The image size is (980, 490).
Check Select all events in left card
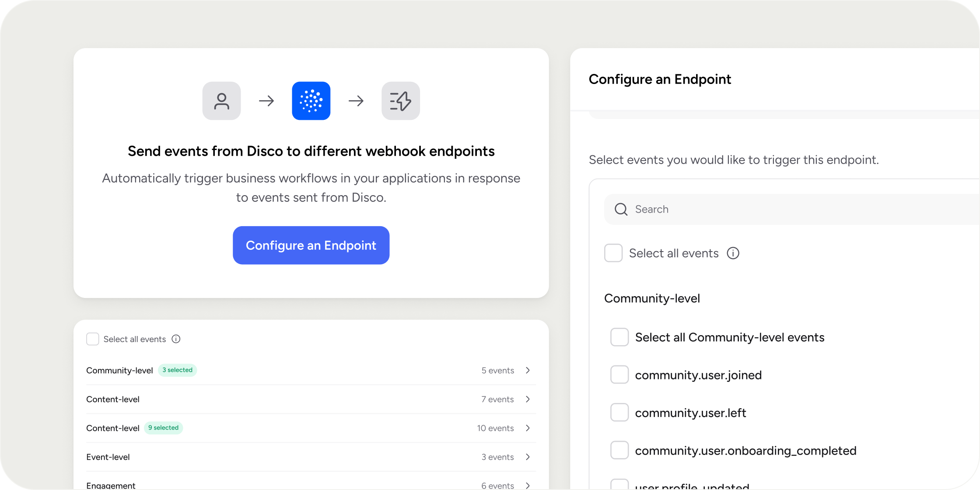click(x=93, y=339)
